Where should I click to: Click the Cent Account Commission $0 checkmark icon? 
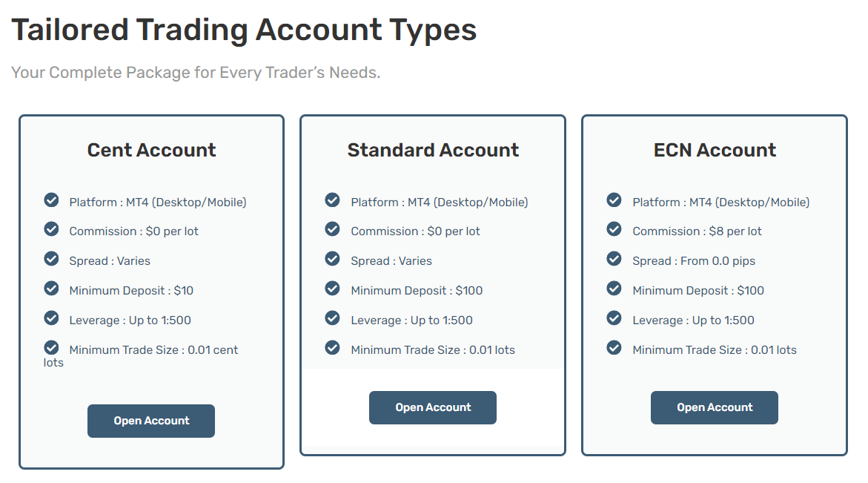51,229
